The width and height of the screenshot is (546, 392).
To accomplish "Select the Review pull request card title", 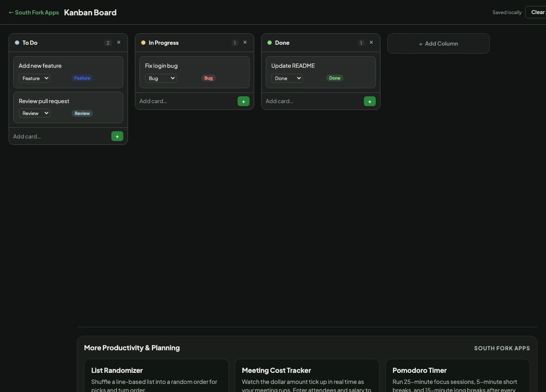I will (44, 101).
